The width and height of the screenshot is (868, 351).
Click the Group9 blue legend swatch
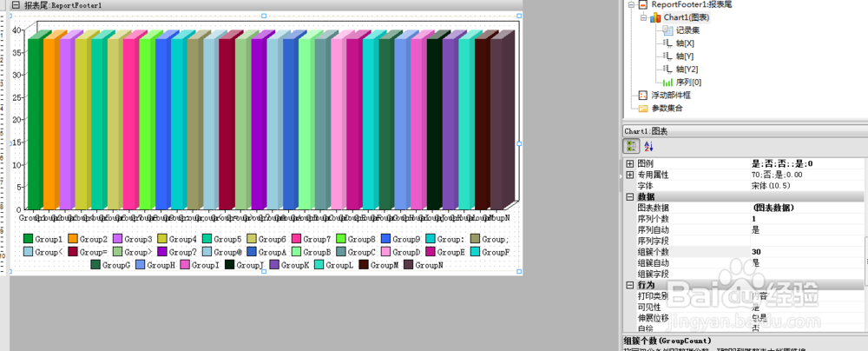[386, 239]
